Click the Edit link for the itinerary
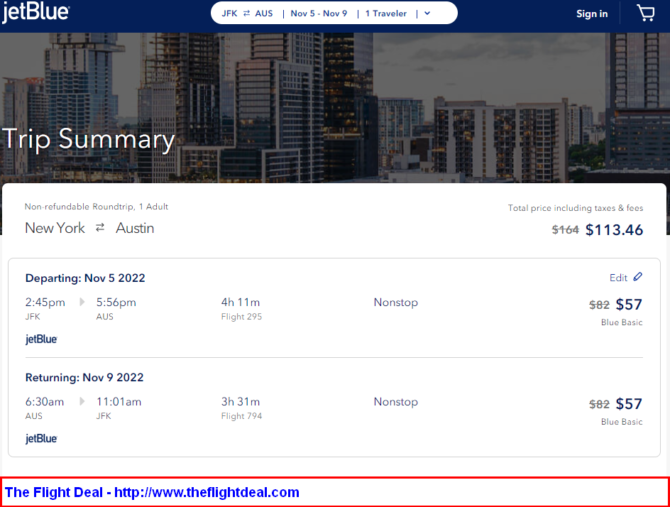Viewport: 670px width, 507px height. [x=618, y=278]
